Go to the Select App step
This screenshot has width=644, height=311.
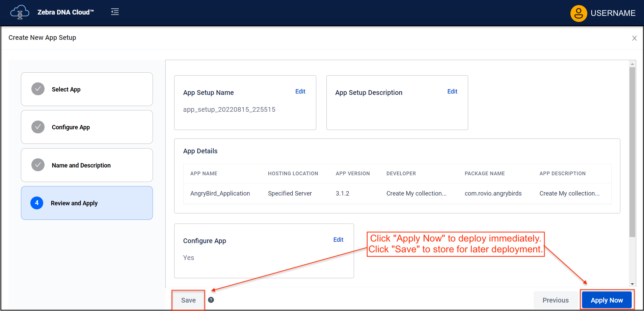(x=87, y=89)
